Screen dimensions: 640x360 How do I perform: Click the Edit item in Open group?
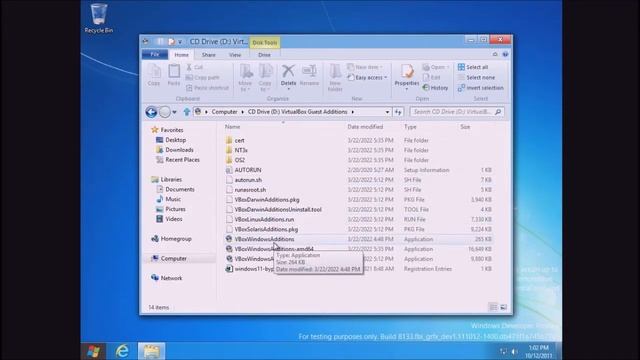432,78
